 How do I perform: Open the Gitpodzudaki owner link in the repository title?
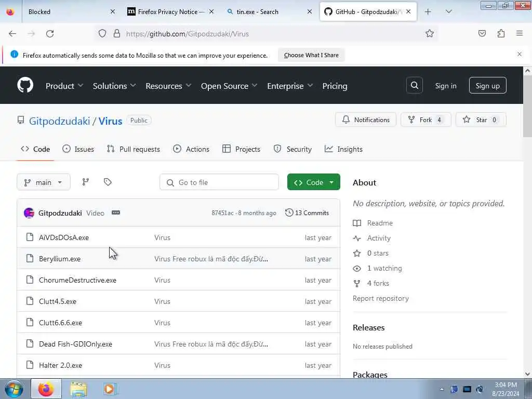(59, 121)
